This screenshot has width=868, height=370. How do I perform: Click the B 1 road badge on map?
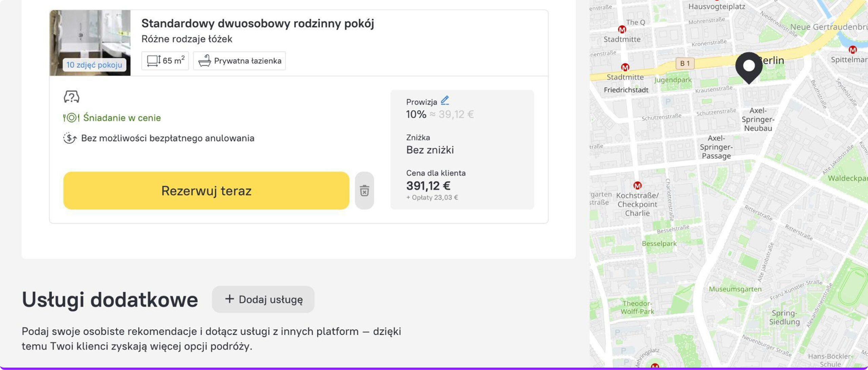pos(685,63)
